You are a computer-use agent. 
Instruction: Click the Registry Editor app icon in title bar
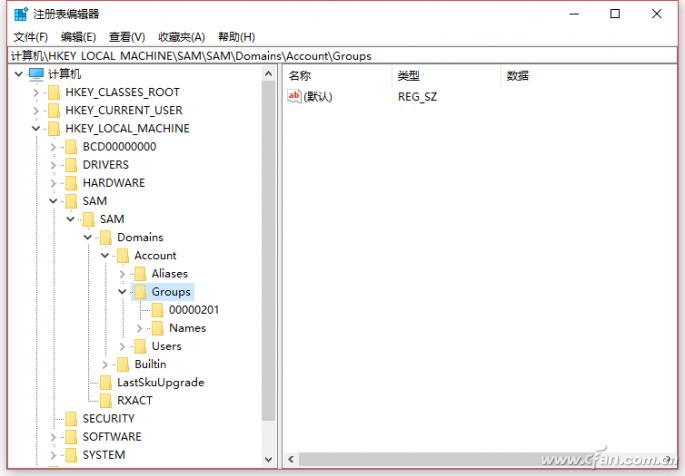point(21,14)
